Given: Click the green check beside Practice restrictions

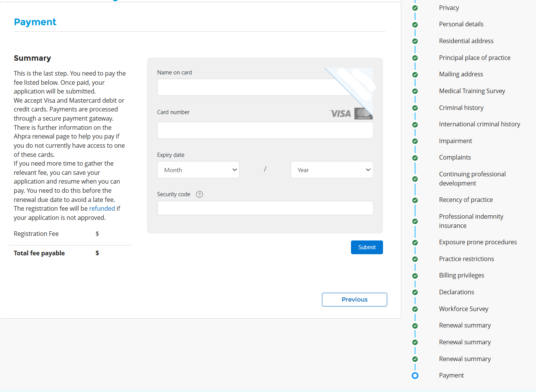Looking at the screenshot, I should [x=415, y=259].
